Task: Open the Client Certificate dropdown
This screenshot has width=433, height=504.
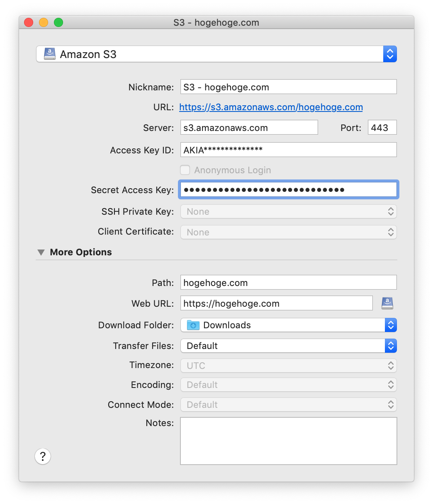Action: coord(289,232)
